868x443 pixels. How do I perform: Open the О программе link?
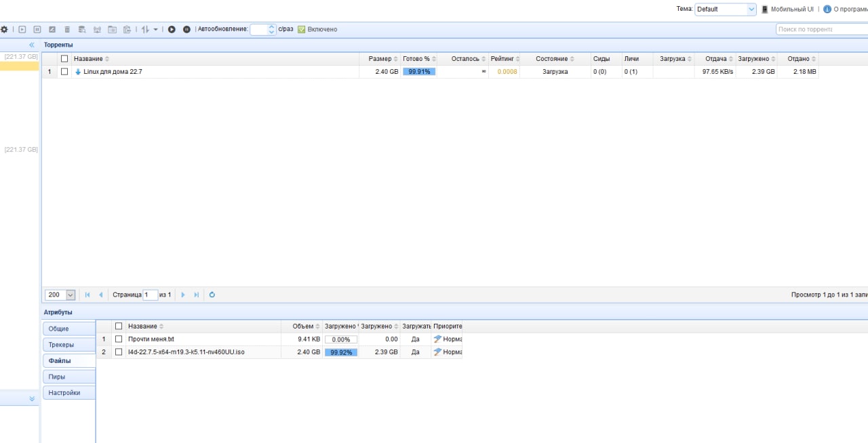(x=850, y=9)
